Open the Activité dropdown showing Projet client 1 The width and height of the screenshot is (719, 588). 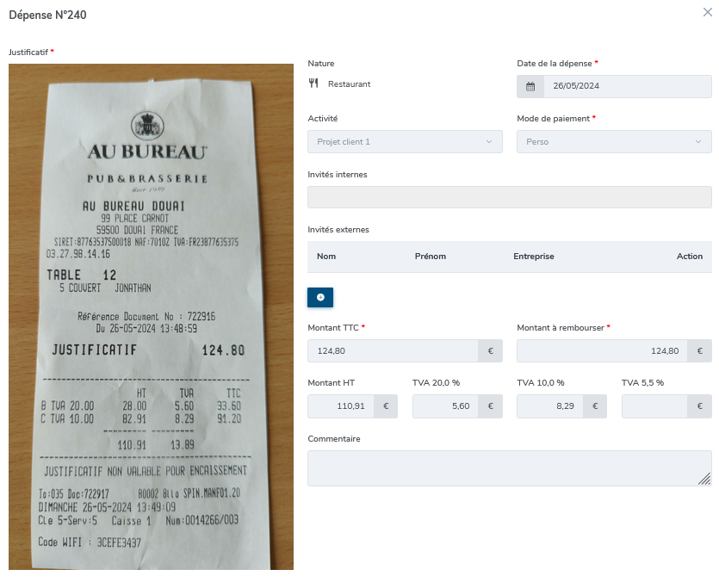(405, 141)
